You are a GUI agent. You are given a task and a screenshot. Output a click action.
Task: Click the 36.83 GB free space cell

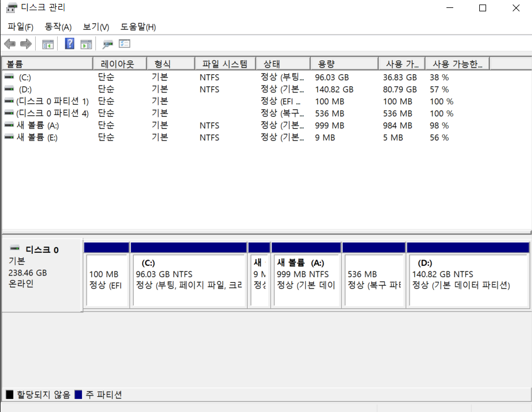pyautogui.click(x=399, y=78)
